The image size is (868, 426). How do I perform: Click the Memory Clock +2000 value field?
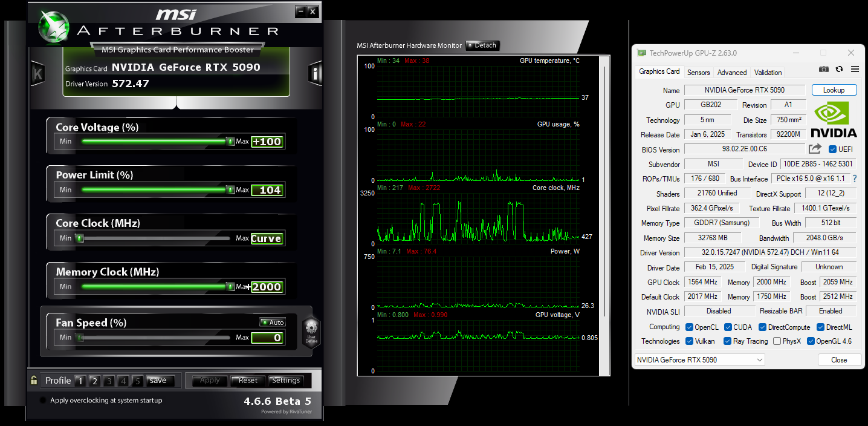[x=267, y=287]
